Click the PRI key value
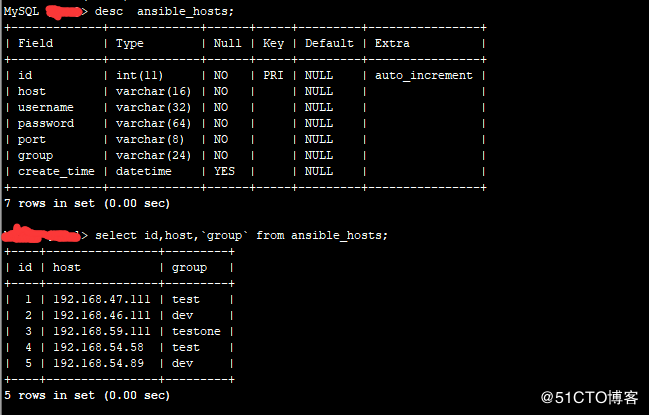Image resolution: width=649 pixels, height=415 pixels. click(274, 75)
